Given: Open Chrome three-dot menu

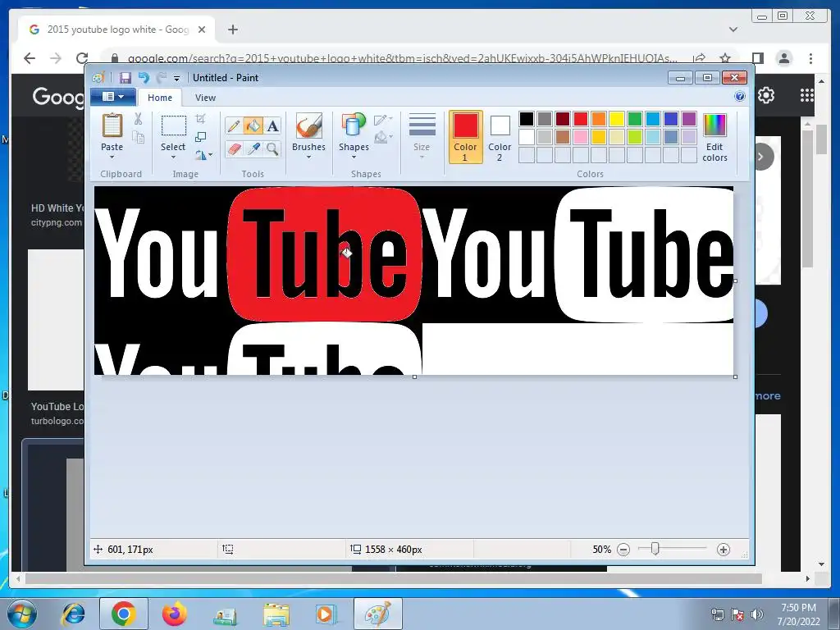Looking at the screenshot, I should [x=810, y=58].
